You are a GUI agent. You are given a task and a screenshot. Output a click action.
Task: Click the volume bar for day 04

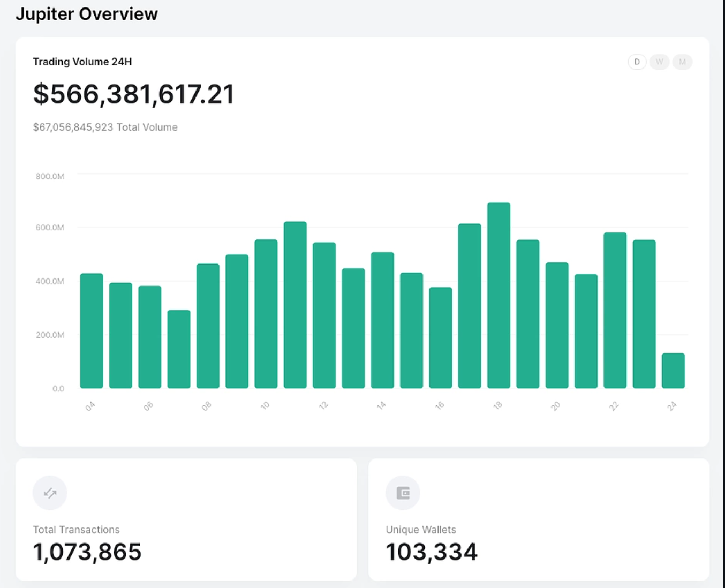[x=92, y=331]
